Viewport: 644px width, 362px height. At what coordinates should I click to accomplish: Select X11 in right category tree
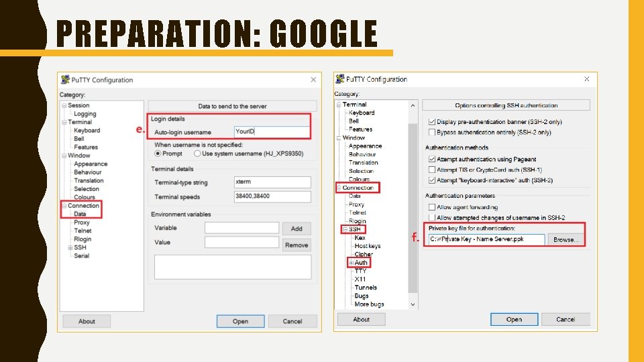[360, 279]
